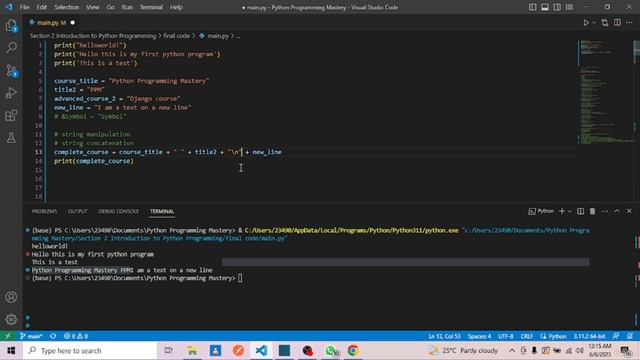The image size is (640, 360).
Task: Click the status bar feedback icon
Action: coord(616,336)
